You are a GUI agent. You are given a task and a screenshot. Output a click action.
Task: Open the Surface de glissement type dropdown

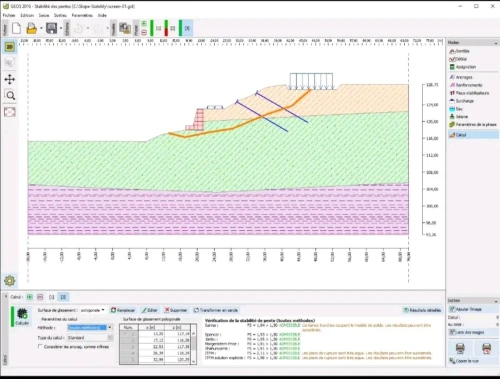[x=92, y=310]
